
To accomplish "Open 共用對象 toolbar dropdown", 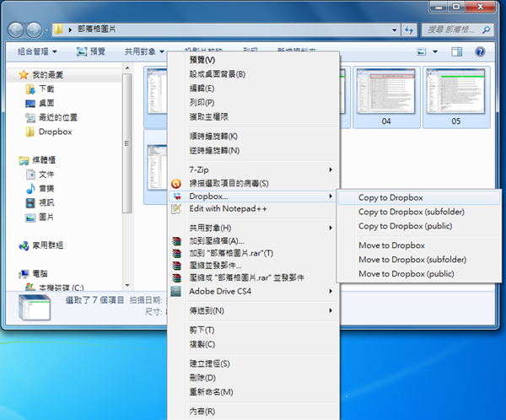I will point(144,51).
